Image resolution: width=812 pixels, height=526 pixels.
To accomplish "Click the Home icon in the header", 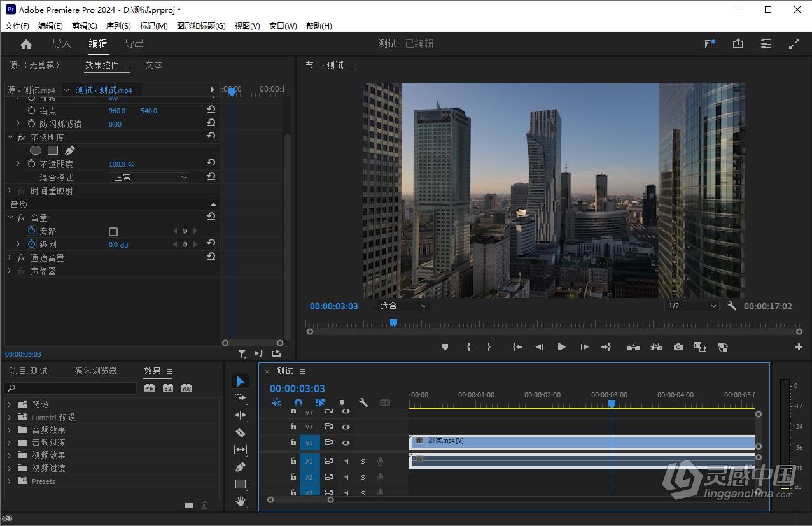I will click(26, 44).
